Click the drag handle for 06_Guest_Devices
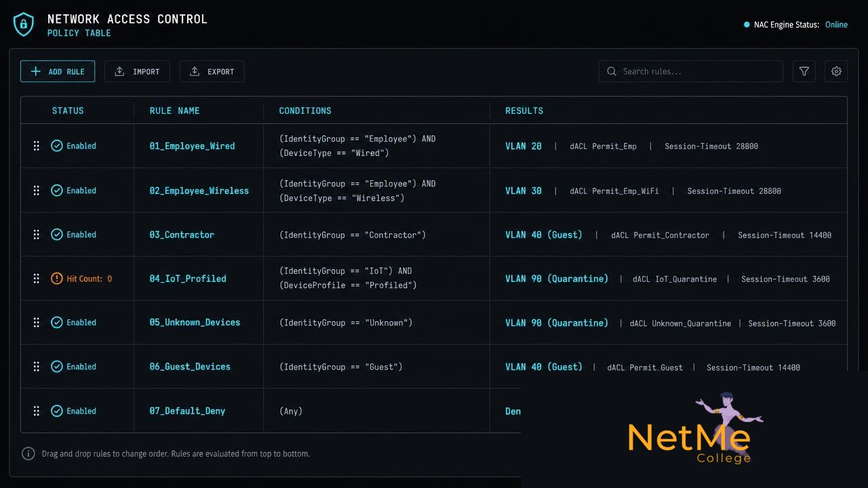 37,367
